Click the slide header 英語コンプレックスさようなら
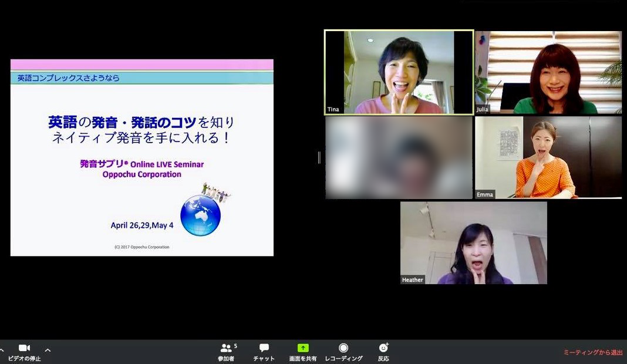This screenshot has height=364, width=627. [68, 78]
